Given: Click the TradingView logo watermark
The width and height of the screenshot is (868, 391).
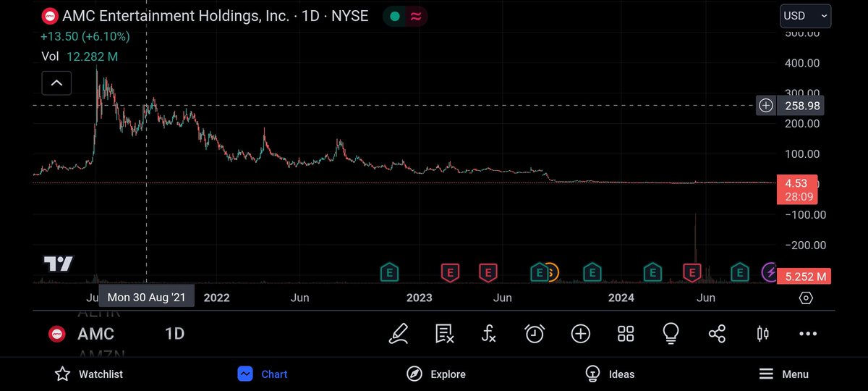Looking at the screenshot, I should (58, 264).
